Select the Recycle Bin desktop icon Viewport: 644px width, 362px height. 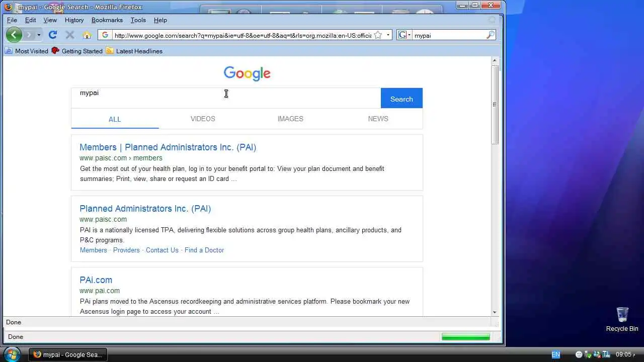(x=622, y=319)
